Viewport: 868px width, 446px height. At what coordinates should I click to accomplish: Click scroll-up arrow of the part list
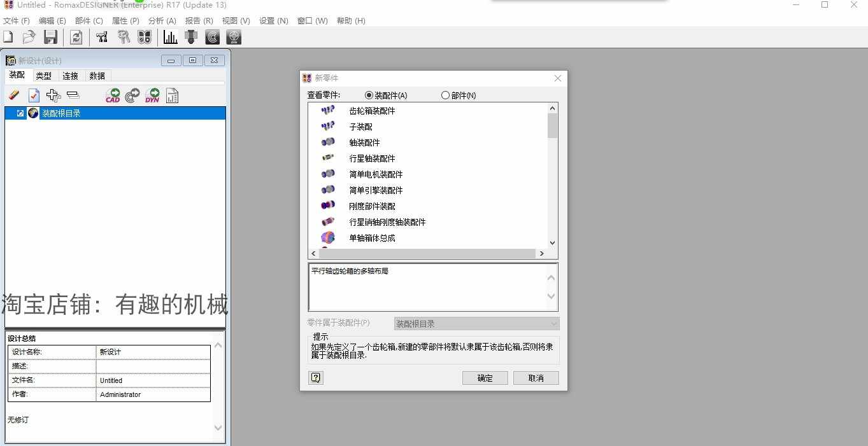(552, 108)
